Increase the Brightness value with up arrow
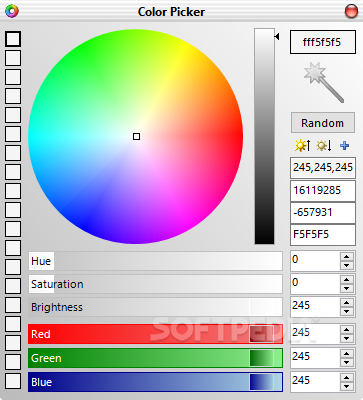 point(347,303)
